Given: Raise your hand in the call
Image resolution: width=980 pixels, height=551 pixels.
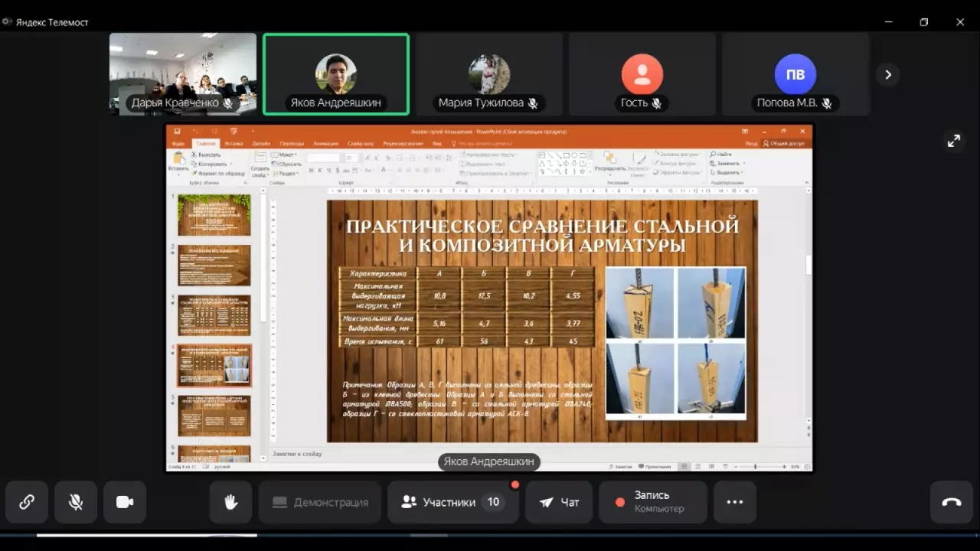Looking at the screenshot, I should pyautogui.click(x=230, y=502).
